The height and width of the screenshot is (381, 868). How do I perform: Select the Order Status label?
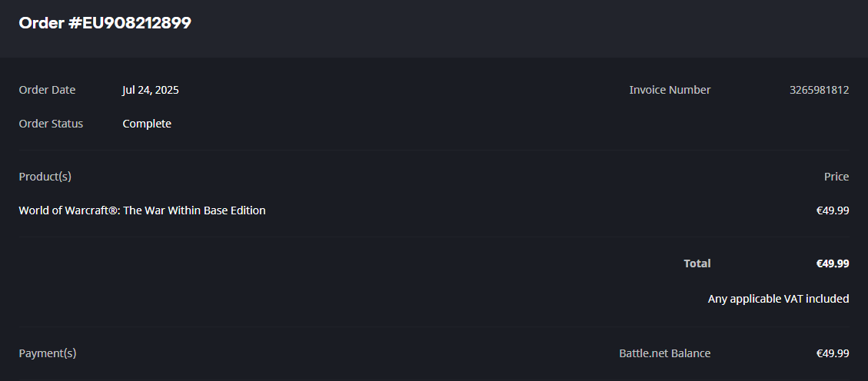click(x=51, y=124)
